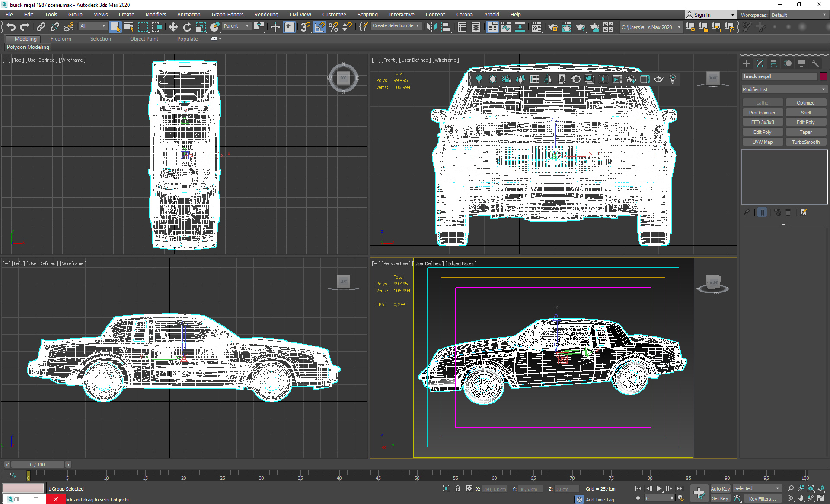The width and height of the screenshot is (830, 504).
Task: Open the Create command panel tab
Action: tap(746, 63)
